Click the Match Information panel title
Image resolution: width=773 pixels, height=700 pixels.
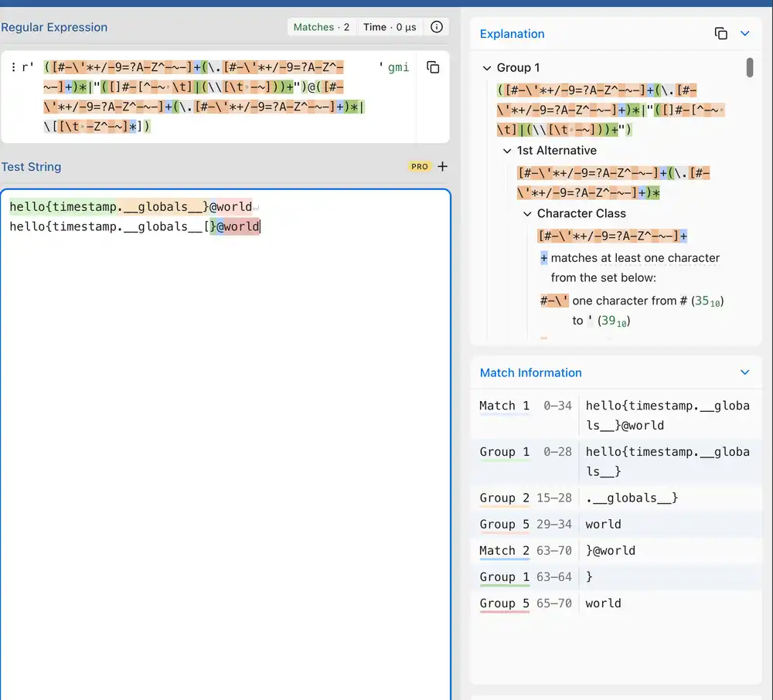pos(530,373)
